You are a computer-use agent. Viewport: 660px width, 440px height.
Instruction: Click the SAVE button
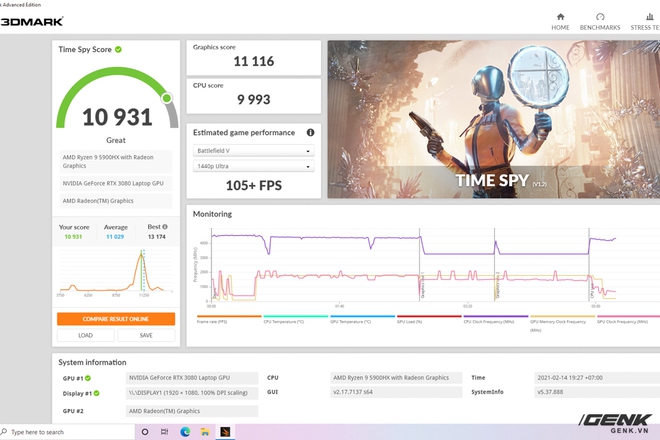146,335
